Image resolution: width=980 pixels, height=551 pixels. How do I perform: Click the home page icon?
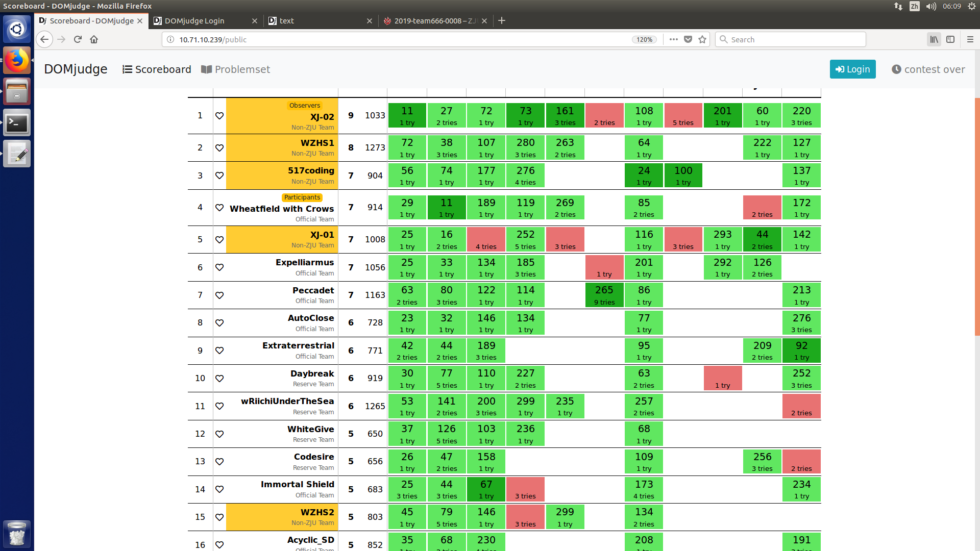[x=94, y=39]
